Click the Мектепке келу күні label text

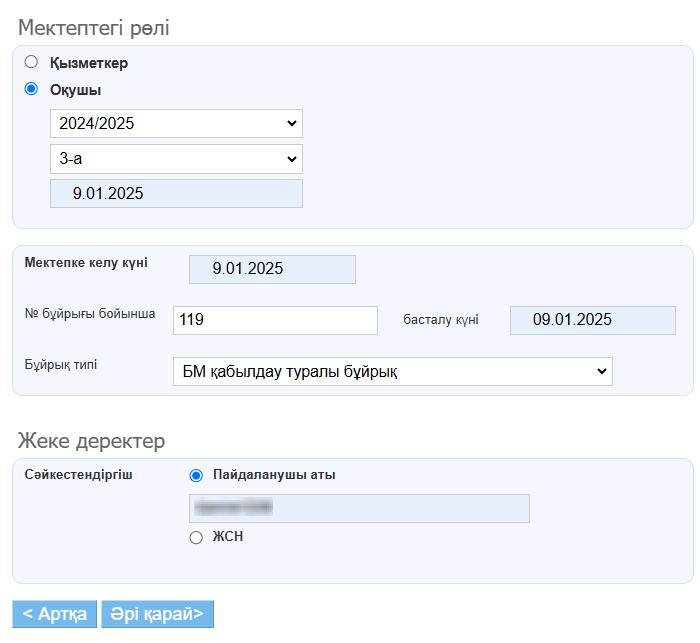tap(86, 263)
